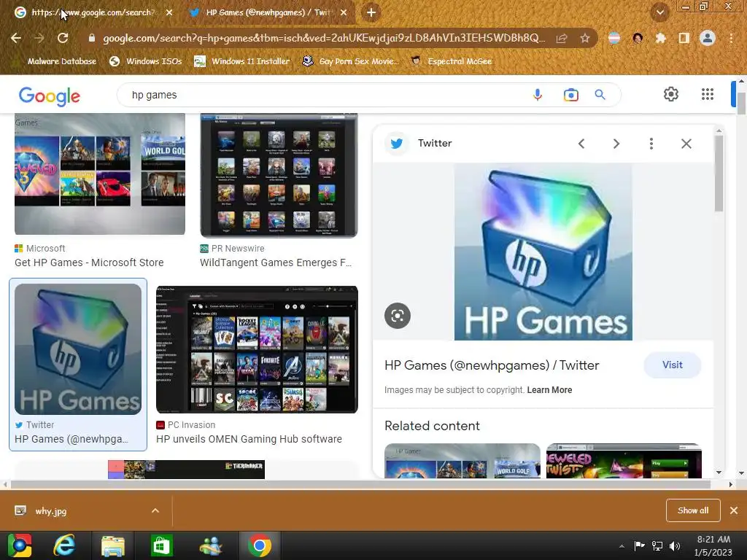Open large HP Games preview image
Screen dimensions: 747x560
(x=543, y=252)
